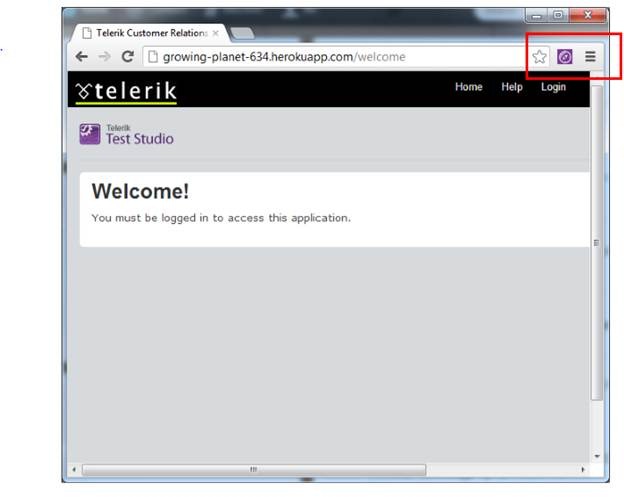Open the purple Telerik Test Studio extension

tap(564, 57)
